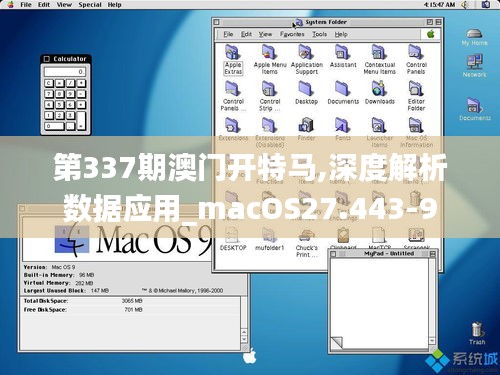Viewport: 500px width, 375px height.
Task: Flip the MyPad page corner
Action: (x=337, y=343)
